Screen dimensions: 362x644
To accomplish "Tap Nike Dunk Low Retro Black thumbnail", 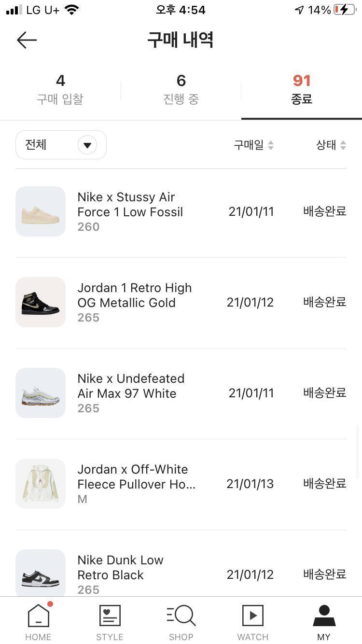I will pos(41,573).
